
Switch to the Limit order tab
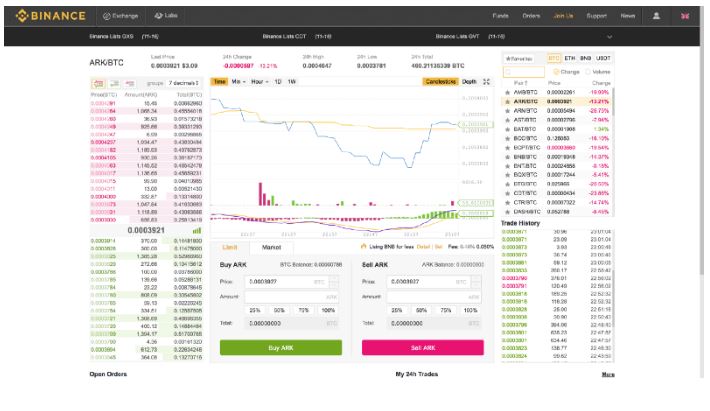(230, 247)
